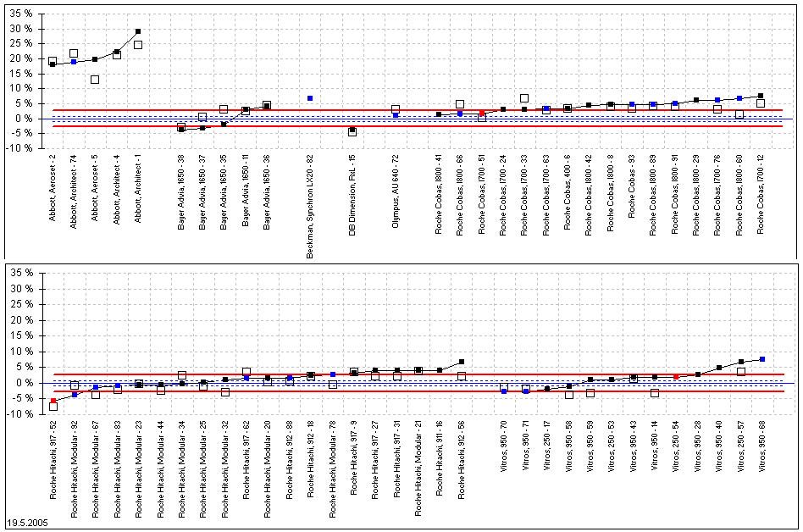
Task: Click label 'Roche Hitachi, Modular - 34'
Action: tap(182, 469)
